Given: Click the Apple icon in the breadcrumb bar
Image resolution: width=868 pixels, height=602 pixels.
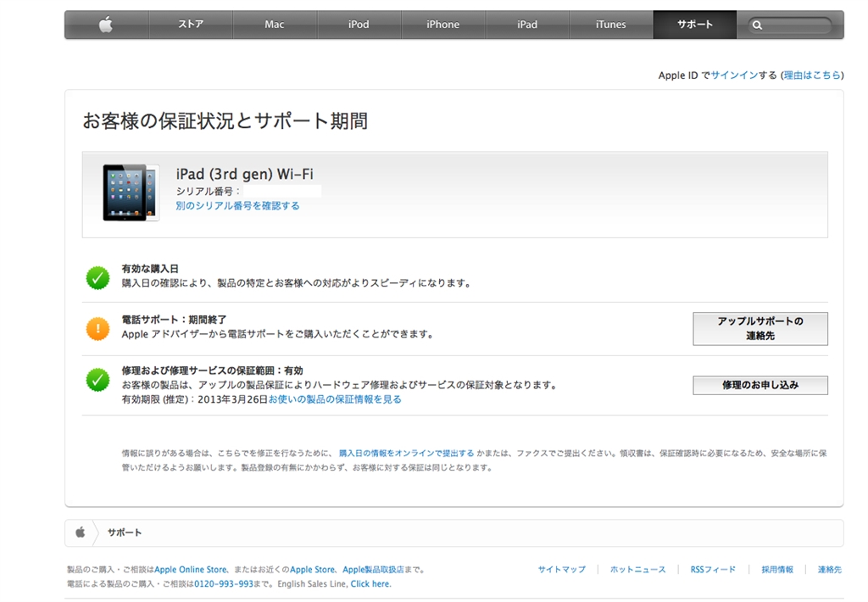Looking at the screenshot, I should coord(81,532).
